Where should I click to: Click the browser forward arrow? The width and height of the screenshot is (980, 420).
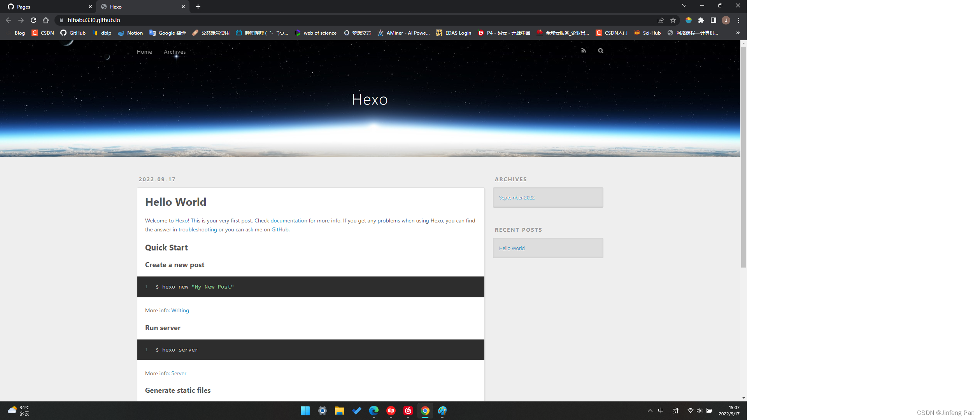click(21, 20)
